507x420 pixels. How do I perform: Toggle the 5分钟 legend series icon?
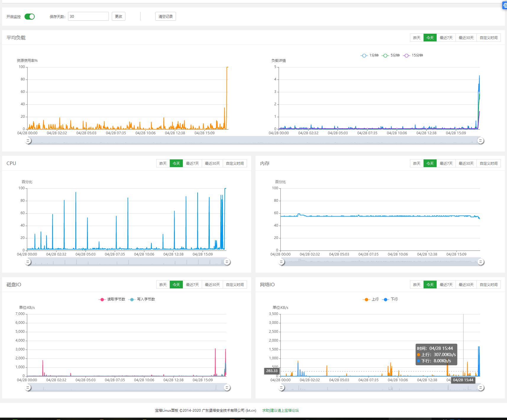(x=385, y=56)
